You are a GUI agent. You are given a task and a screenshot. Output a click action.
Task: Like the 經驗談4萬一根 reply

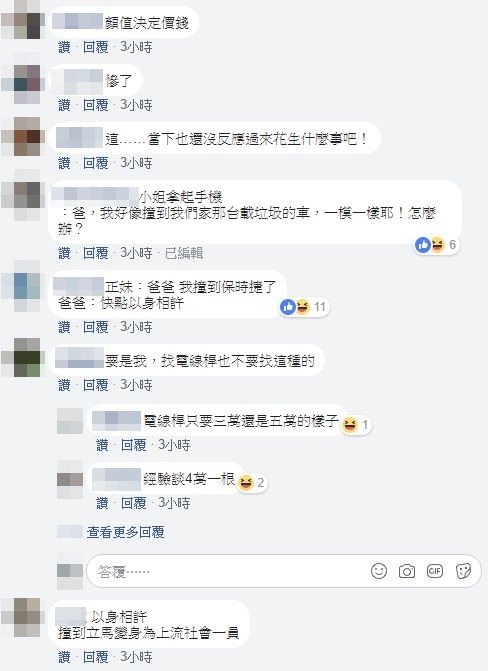(x=102, y=503)
